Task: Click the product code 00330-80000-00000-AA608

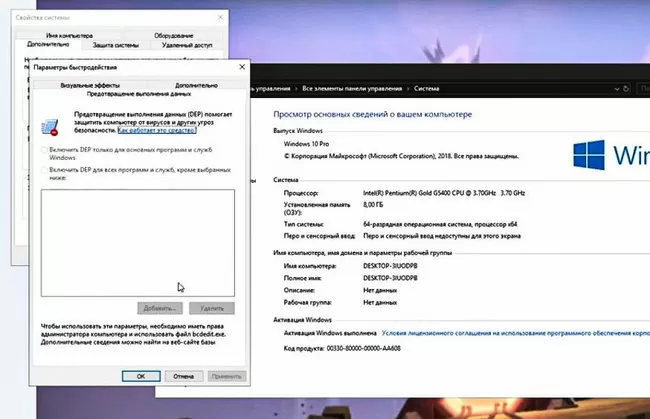Action: point(364,348)
